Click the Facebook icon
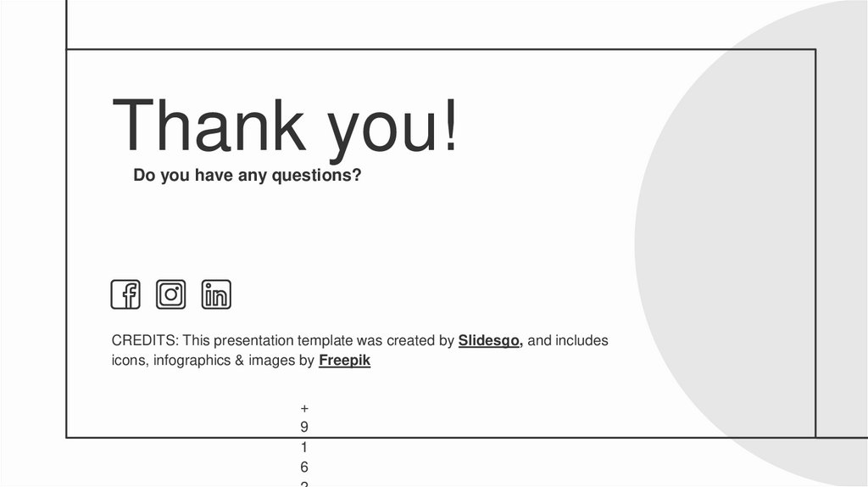This screenshot has height=487, width=868. pos(125,294)
